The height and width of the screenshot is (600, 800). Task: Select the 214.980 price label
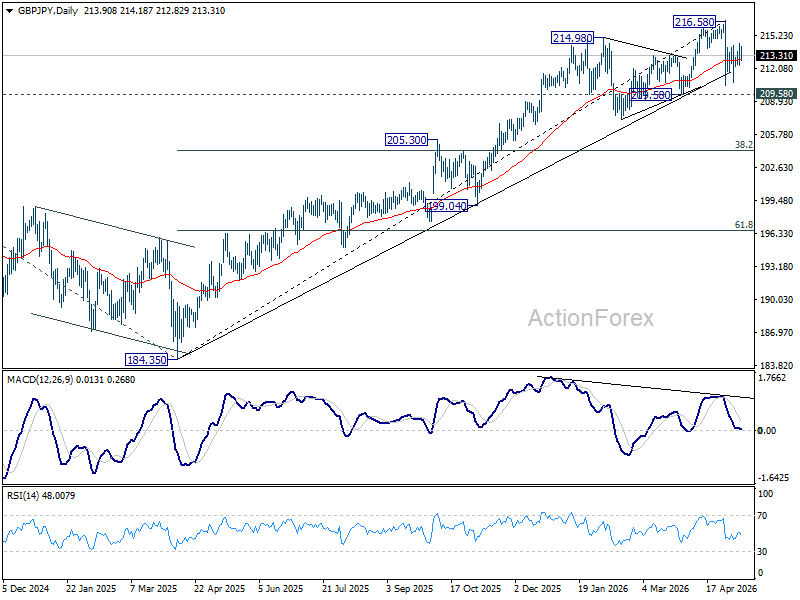572,38
